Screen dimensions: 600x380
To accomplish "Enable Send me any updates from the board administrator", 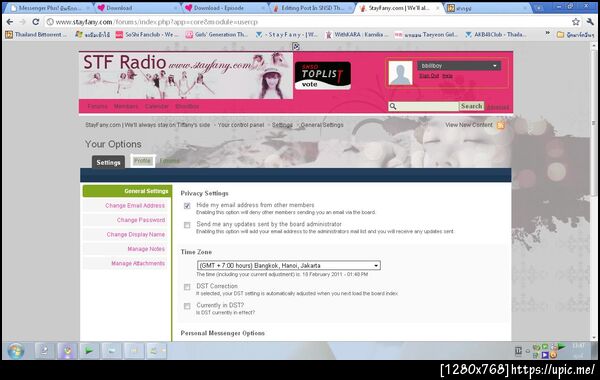I will click(x=187, y=225).
